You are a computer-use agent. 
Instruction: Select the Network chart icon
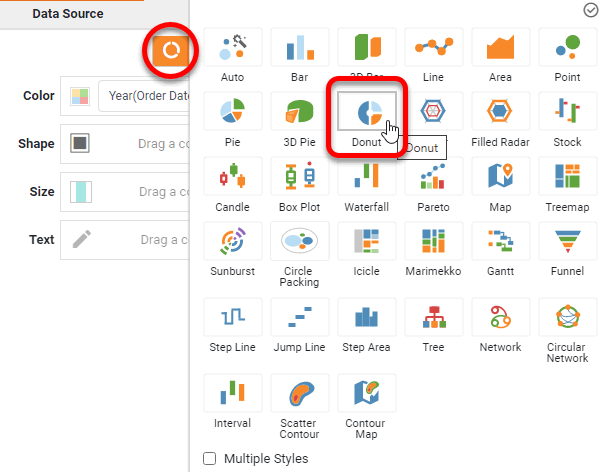coord(500,321)
